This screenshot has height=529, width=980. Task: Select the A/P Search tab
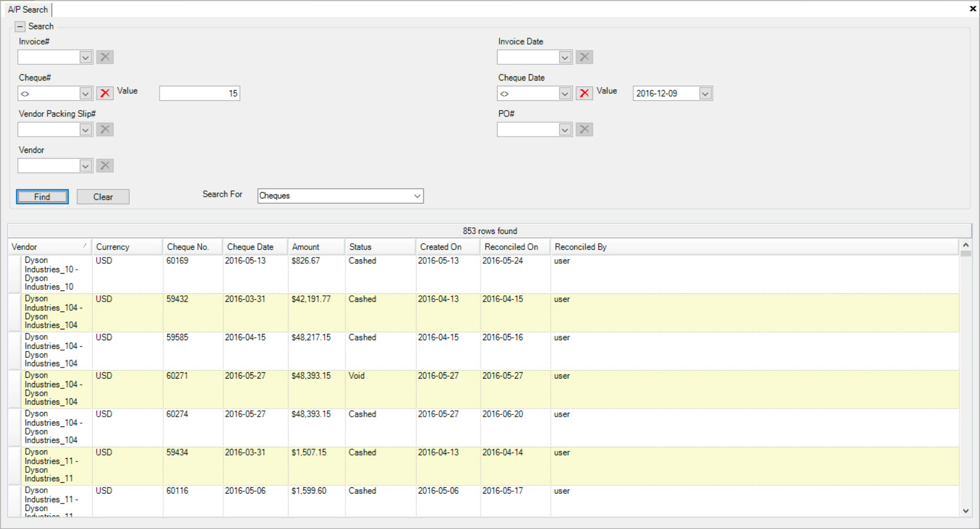pos(28,9)
